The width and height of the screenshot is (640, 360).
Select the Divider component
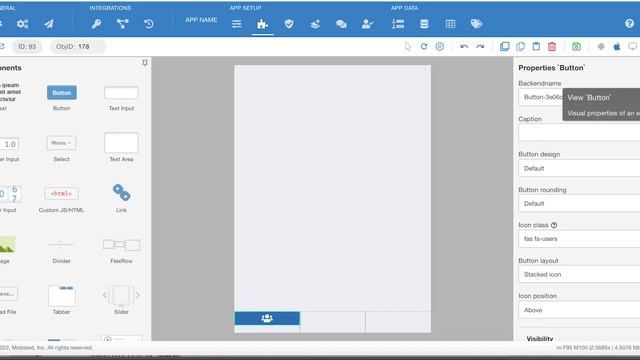(x=61, y=250)
